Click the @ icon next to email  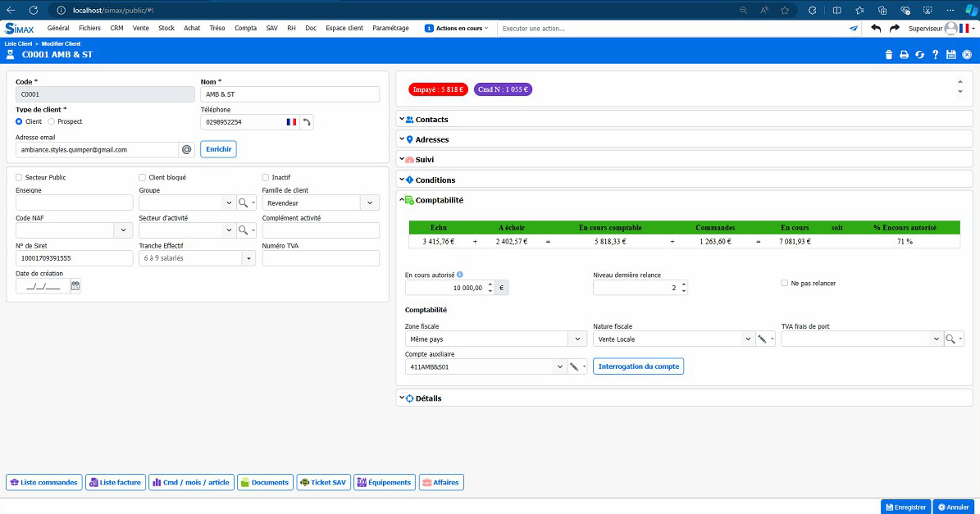[186, 150]
